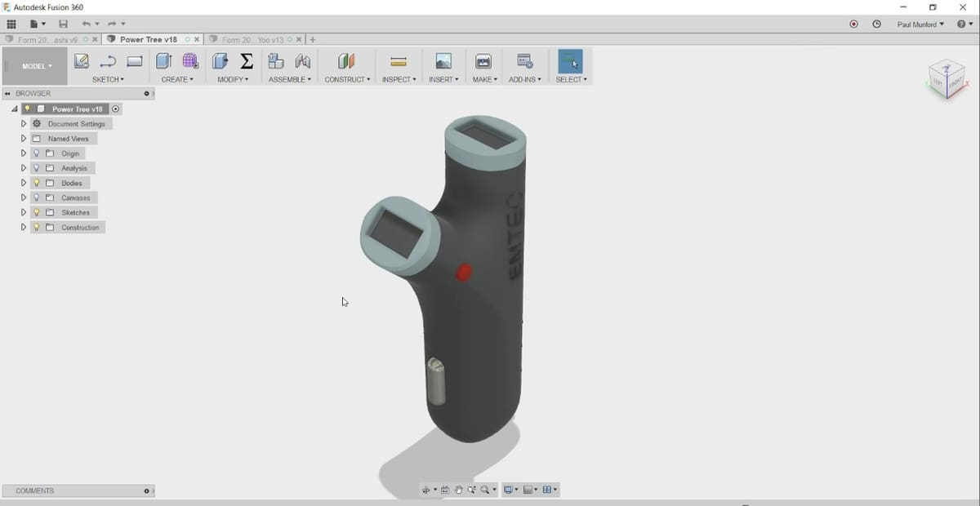Collapse the BROWSER panel arrows
Screen dimensions: 980x506
point(7,94)
